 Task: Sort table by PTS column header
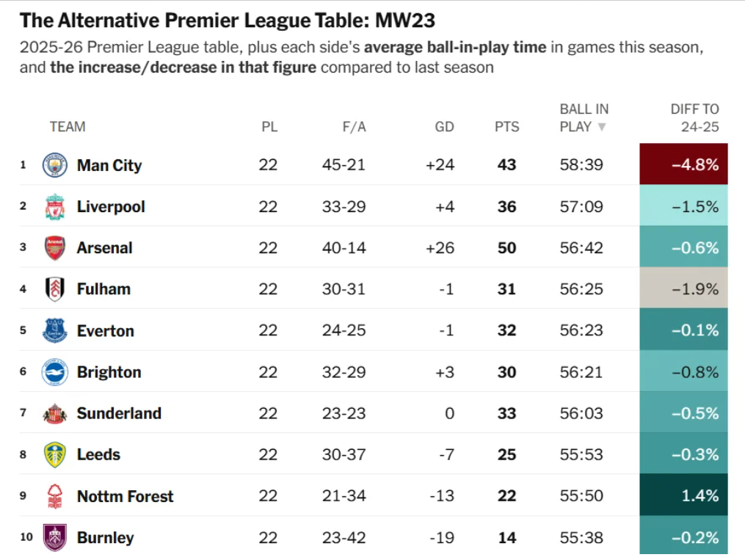[x=506, y=127]
